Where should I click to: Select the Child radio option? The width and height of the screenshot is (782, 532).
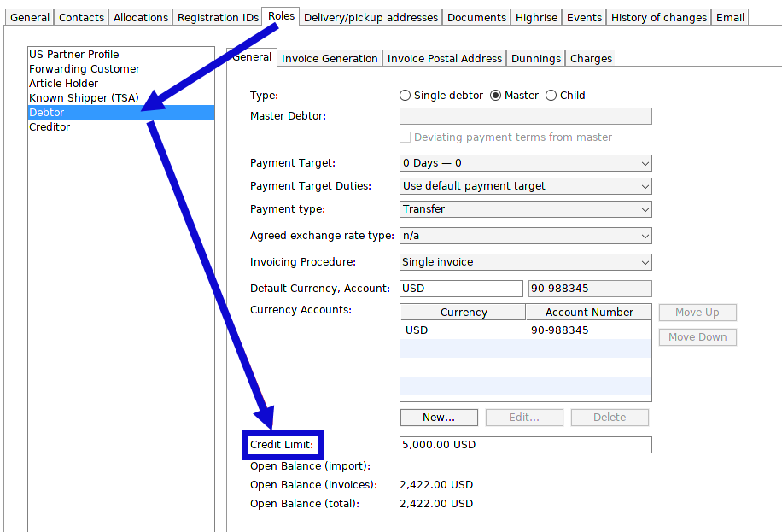(x=551, y=95)
